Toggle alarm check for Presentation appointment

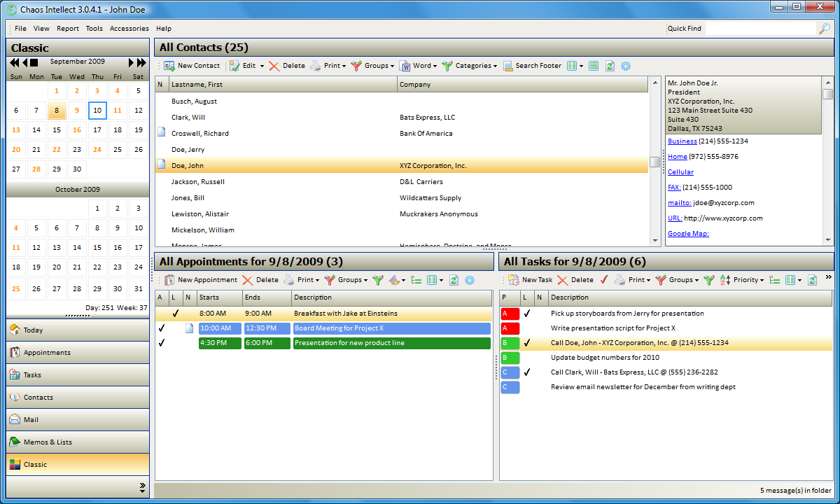(162, 343)
